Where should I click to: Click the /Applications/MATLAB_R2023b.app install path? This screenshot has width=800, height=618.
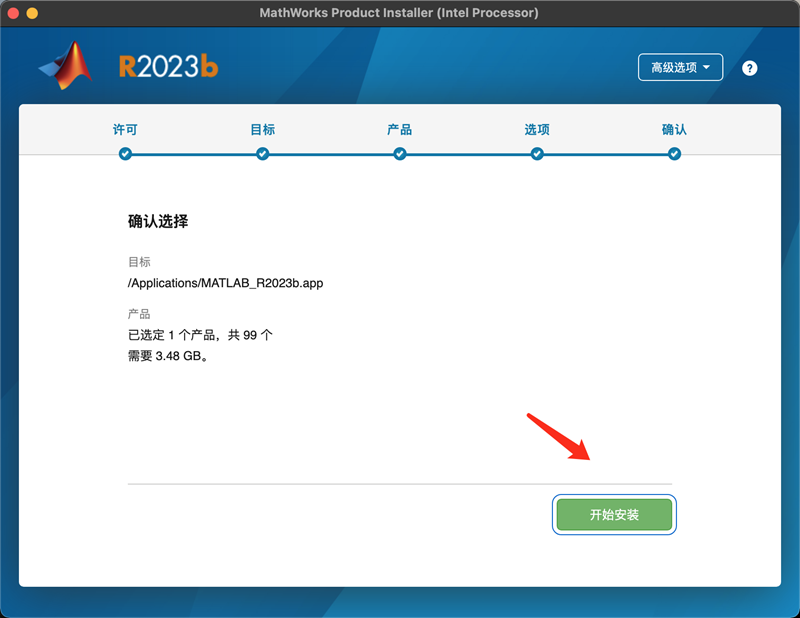click(225, 283)
